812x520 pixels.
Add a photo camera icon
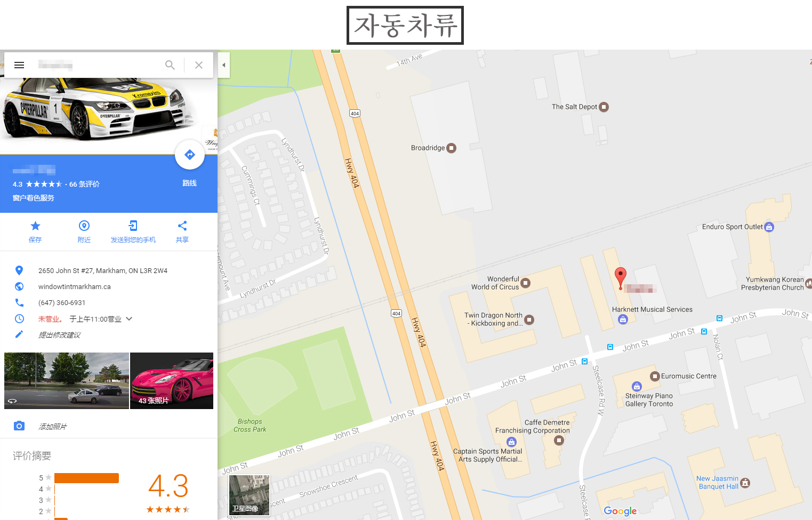[x=19, y=426]
